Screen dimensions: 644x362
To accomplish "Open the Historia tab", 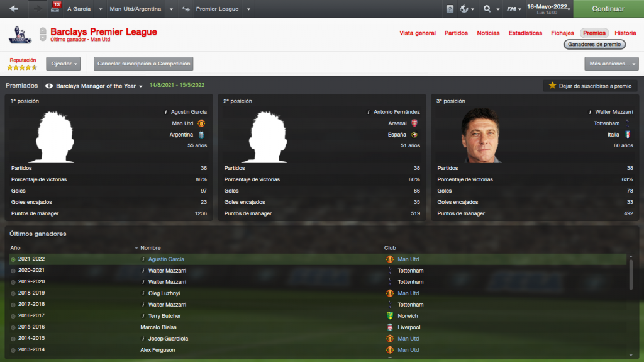I will [x=625, y=33].
